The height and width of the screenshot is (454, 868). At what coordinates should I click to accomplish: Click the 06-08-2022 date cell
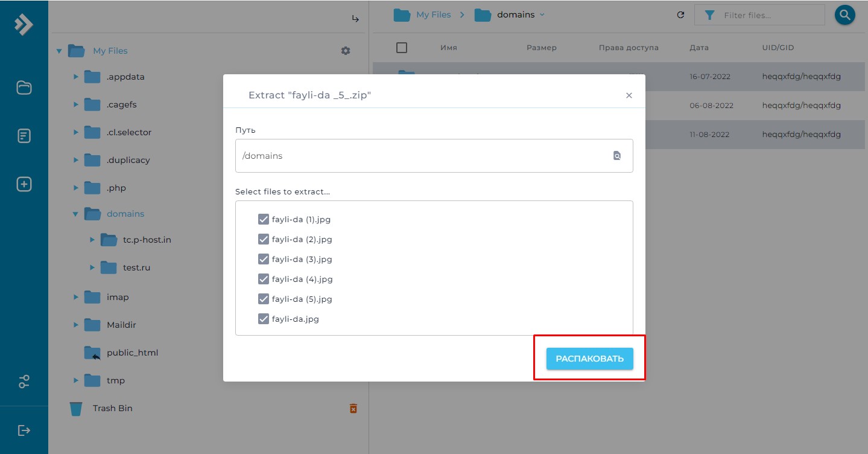coord(711,106)
